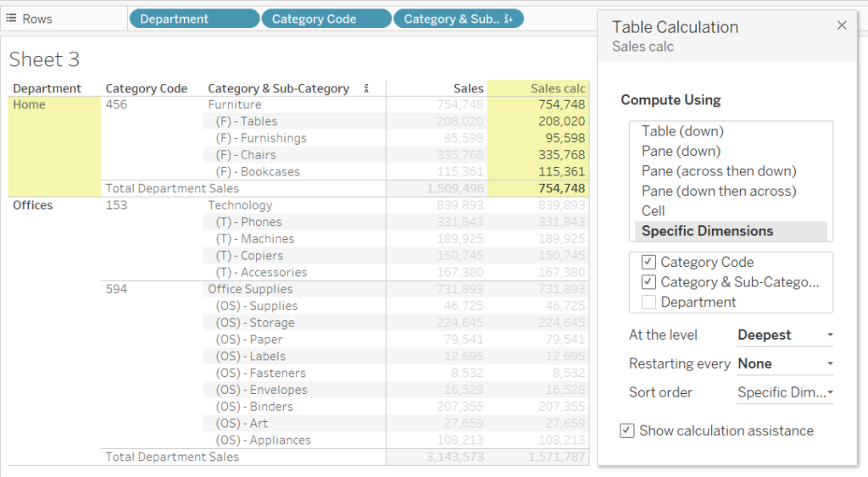Click the Category Code pill on Rows
Screen dimensions: 868x477
326,19
